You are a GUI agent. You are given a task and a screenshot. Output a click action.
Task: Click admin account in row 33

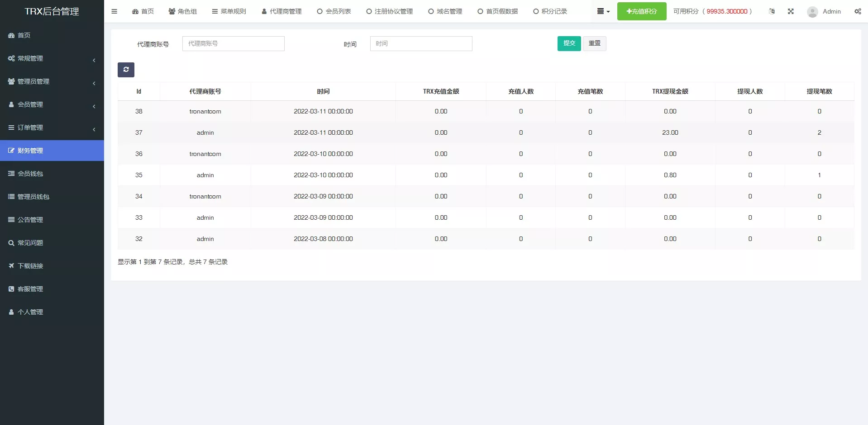tap(205, 217)
